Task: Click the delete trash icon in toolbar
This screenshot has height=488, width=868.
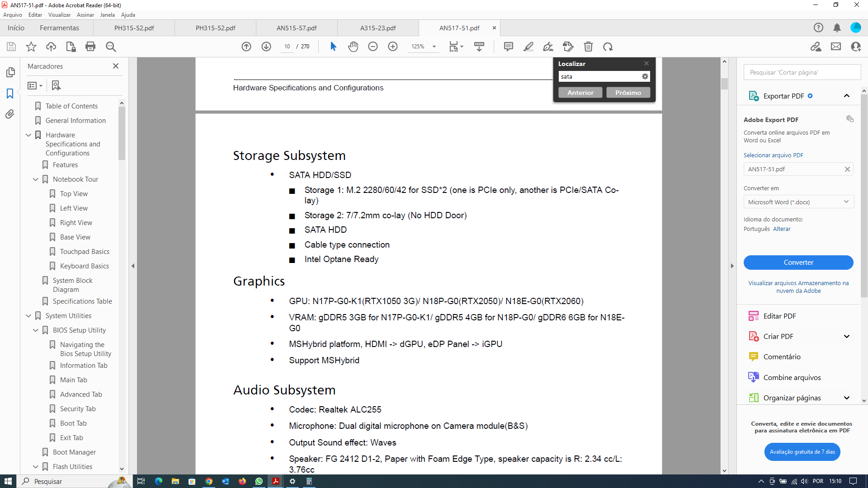Action: (x=588, y=47)
